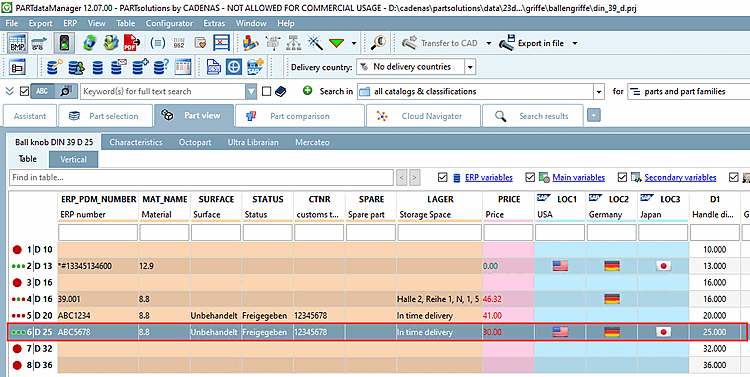This screenshot has width=750, height=377.
Task: Click the Find in table input field
Action: click(x=201, y=177)
